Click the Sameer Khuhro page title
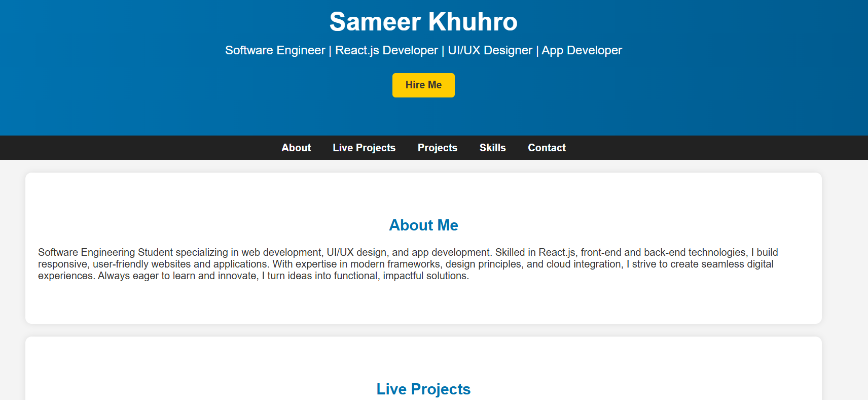The image size is (868, 400). point(423,22)
